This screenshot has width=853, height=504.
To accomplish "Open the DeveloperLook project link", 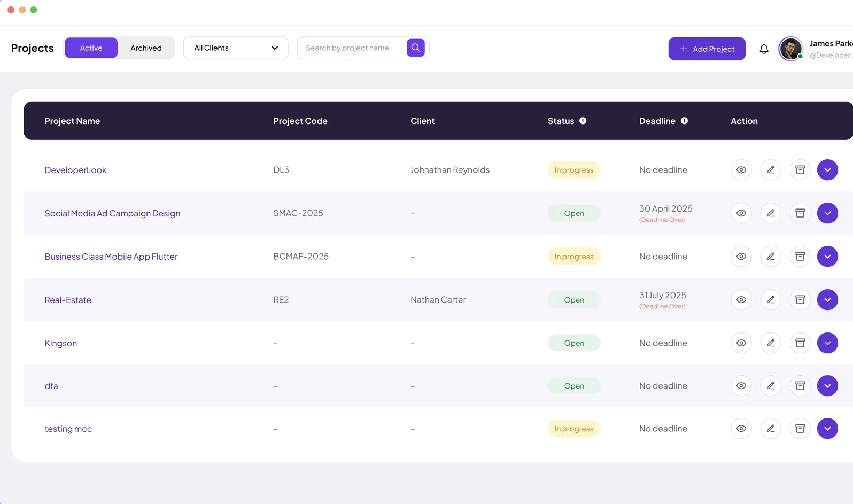I will 75,170.
